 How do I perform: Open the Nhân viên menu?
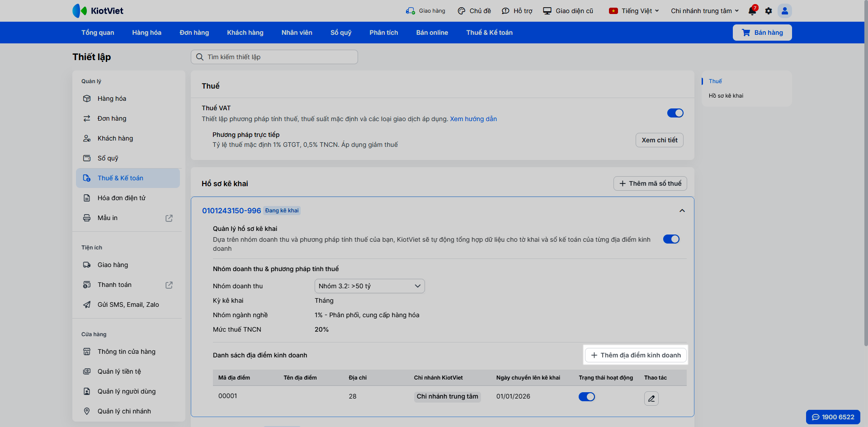click(x=297, y=33)
